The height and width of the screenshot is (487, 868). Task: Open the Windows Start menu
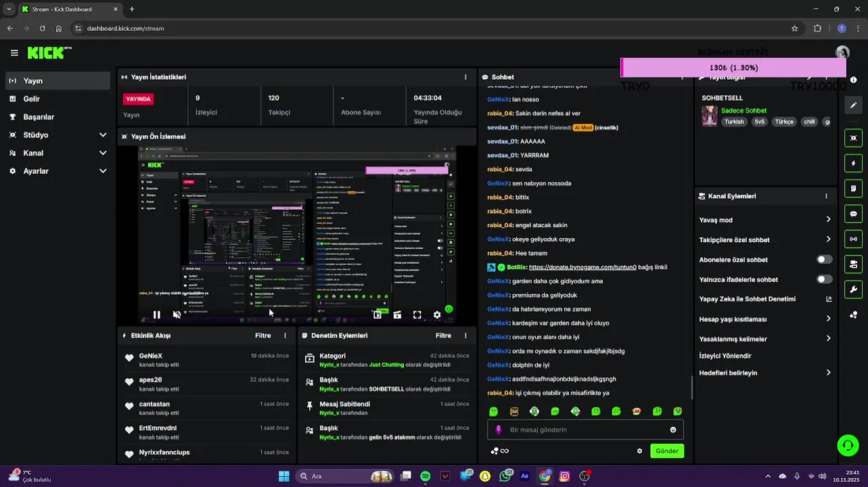pos(284,476)
